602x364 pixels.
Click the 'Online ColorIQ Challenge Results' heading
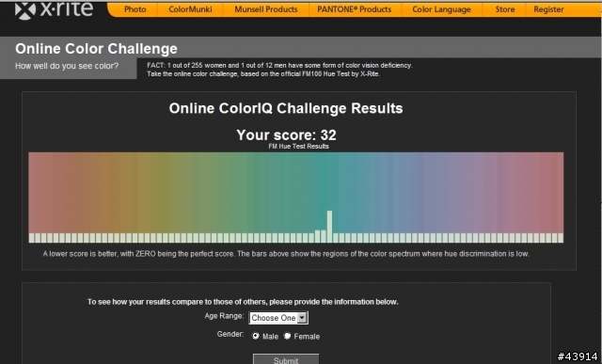point(286,108)
